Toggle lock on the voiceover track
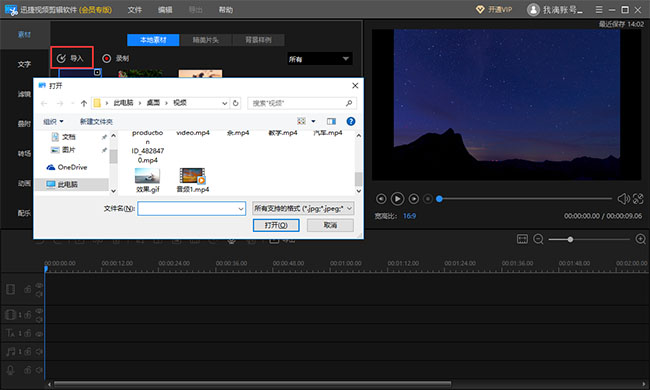 point(27,370)
